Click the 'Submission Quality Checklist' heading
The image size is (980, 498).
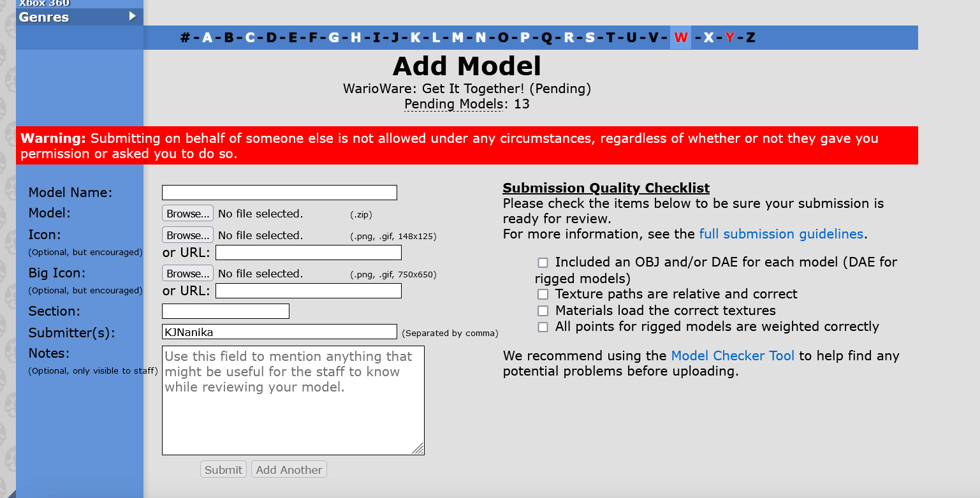coord(606,188)
